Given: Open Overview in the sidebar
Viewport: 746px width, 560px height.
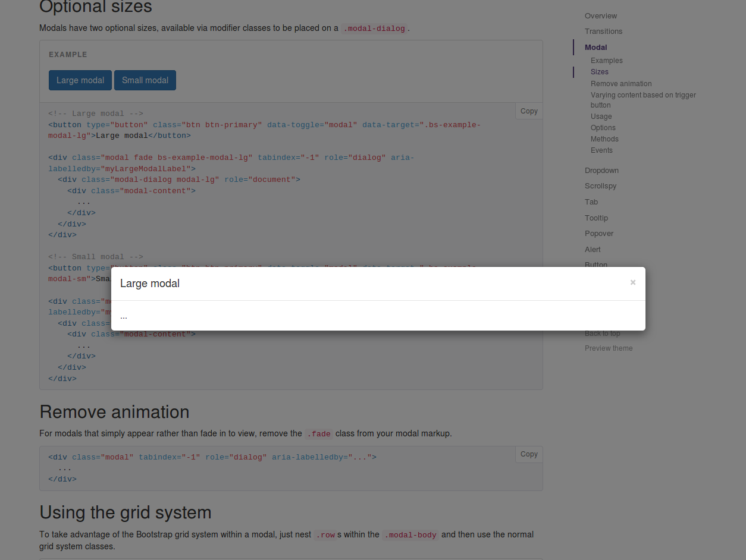Looking at the screenshot, I should pos(601,16).
